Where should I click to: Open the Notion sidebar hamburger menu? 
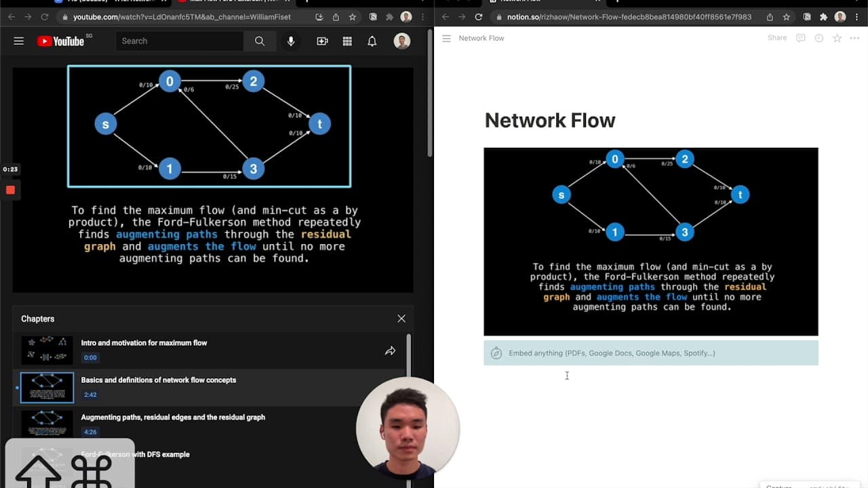(446, 39)
